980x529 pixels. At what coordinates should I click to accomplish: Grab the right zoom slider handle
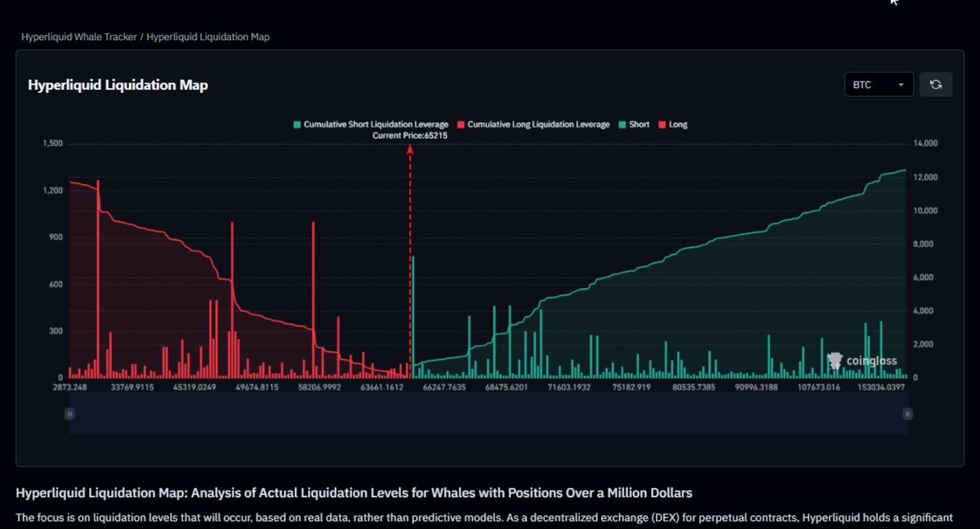[x=907, y=414]
